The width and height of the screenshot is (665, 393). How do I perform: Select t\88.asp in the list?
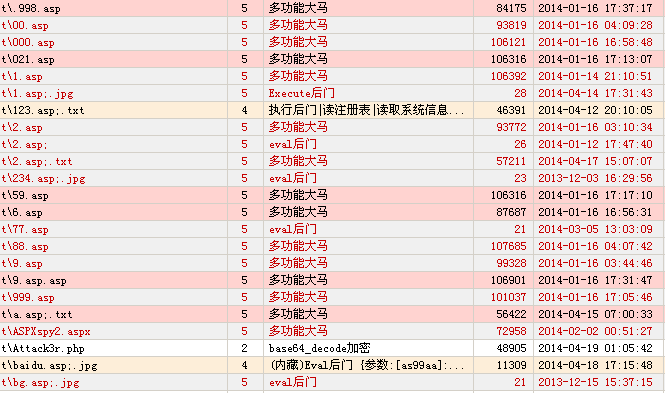pos(25,246)
